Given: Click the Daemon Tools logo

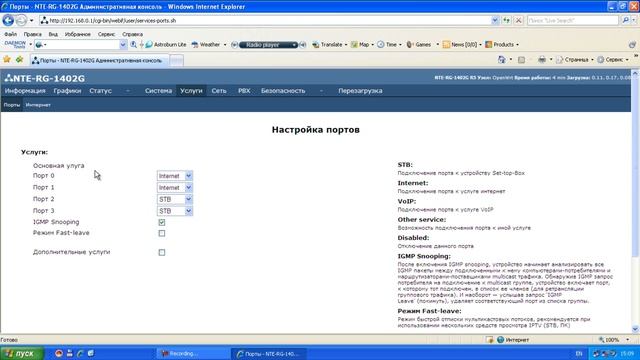Looking at the screenshot, I should coord(15,44).
